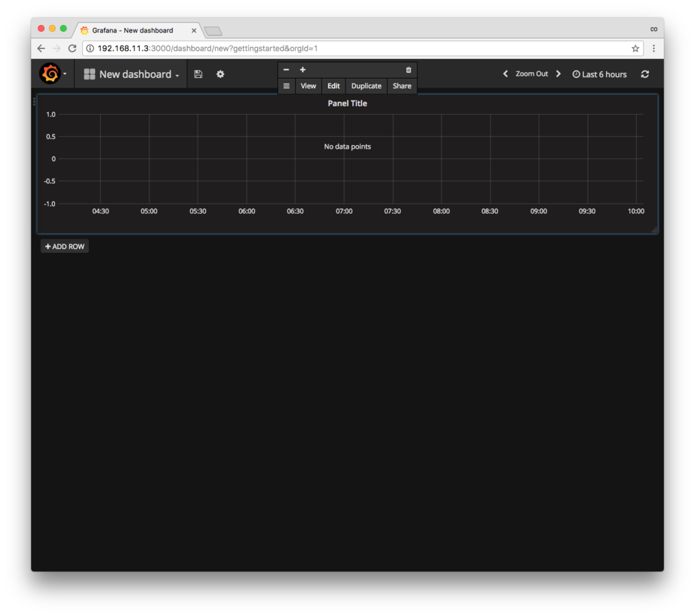
Task: Click the browser forward arrow
Action: [57, 48]
